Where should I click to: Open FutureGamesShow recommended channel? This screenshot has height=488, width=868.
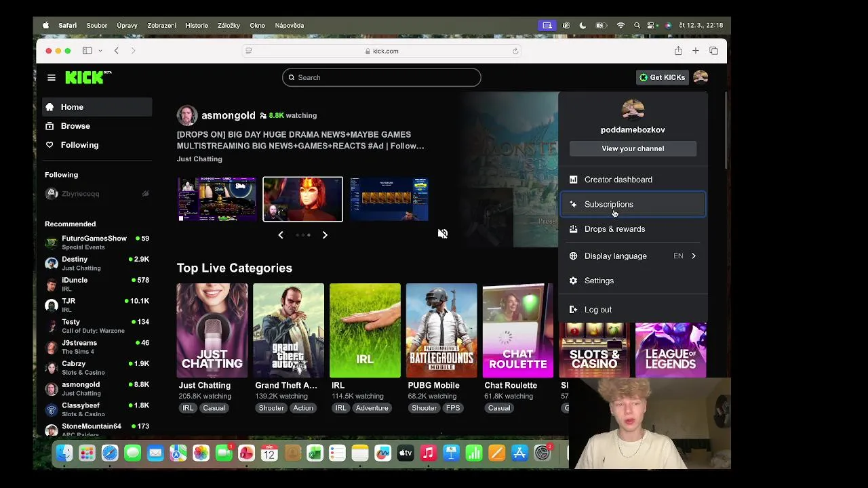coord(97,243)
